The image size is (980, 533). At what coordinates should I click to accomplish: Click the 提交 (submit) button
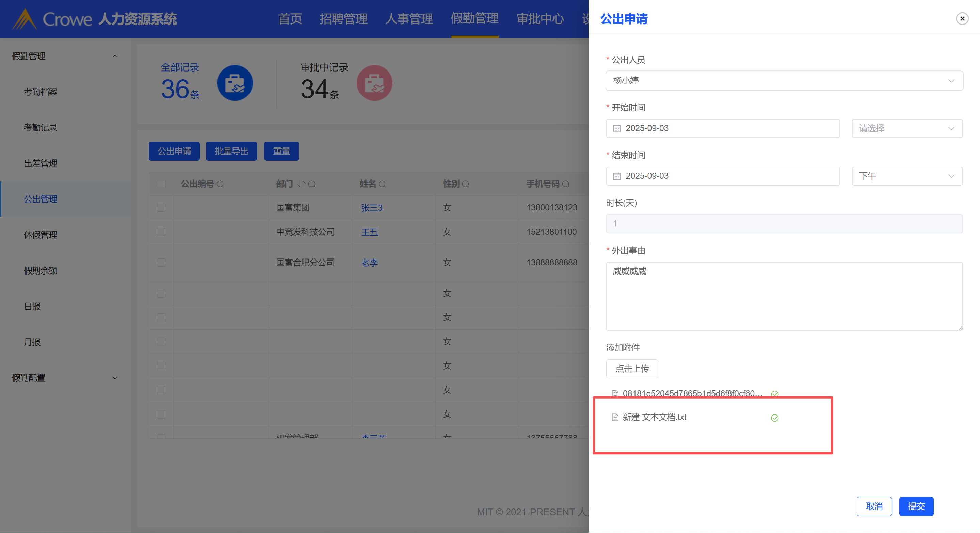916,506
